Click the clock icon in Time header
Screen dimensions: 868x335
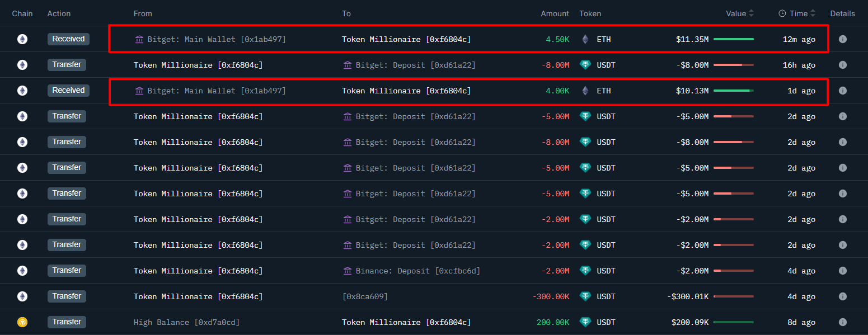(x=782, y=13)
